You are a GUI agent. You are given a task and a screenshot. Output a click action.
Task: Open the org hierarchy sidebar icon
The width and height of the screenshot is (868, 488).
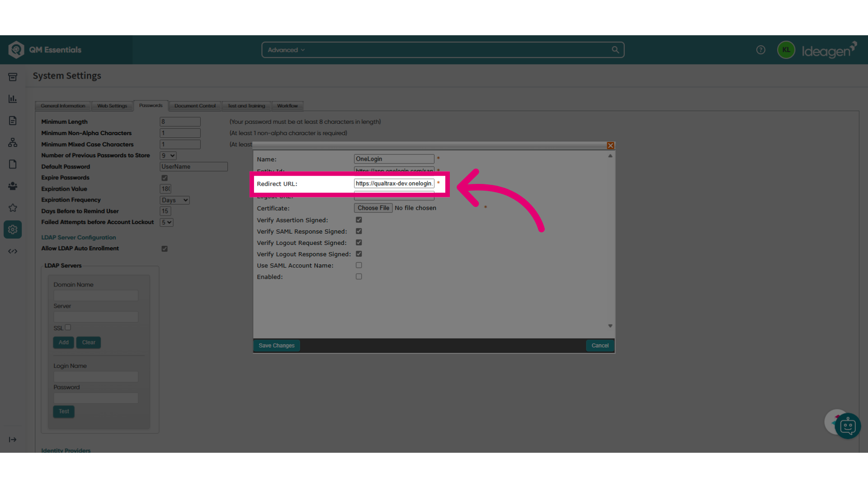[x=13, y=142]
